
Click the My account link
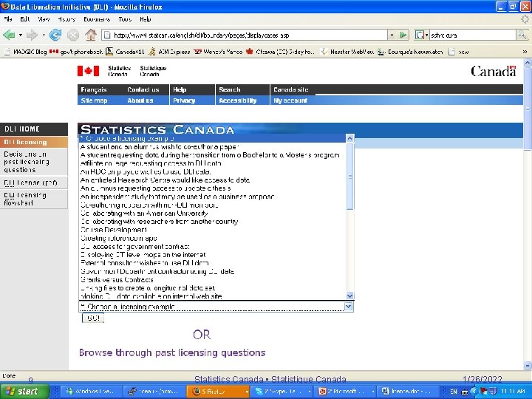pyautogui.click(x=290, y=100)
